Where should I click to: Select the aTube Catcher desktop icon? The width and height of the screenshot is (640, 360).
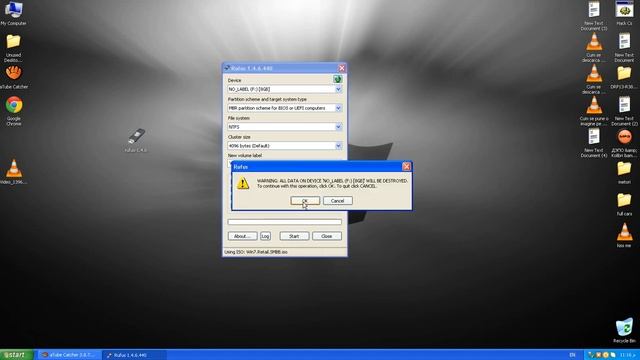point(13,78)
